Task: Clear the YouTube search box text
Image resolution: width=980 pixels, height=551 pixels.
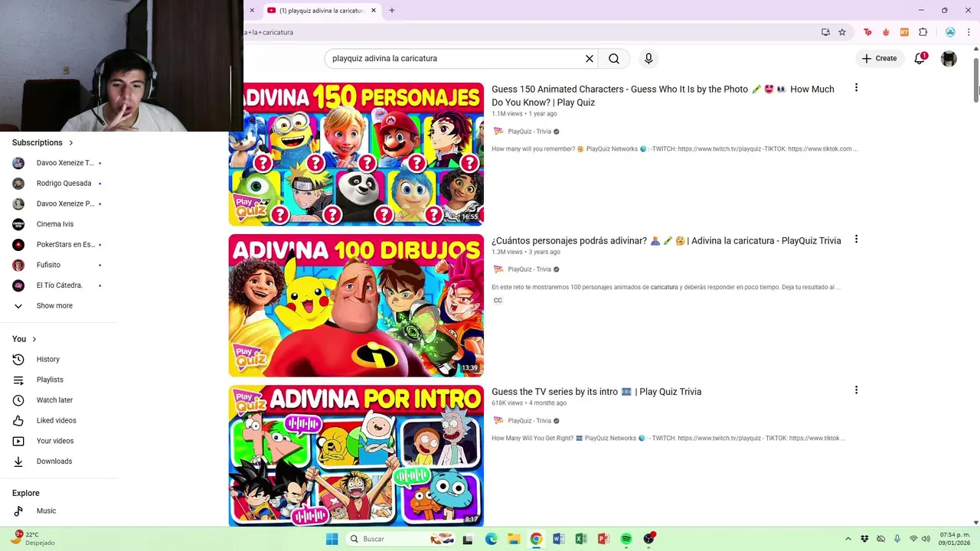Action: [x=590, y=58]
